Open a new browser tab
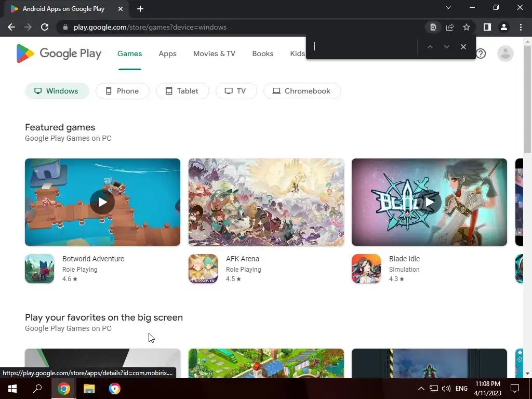 140,9
